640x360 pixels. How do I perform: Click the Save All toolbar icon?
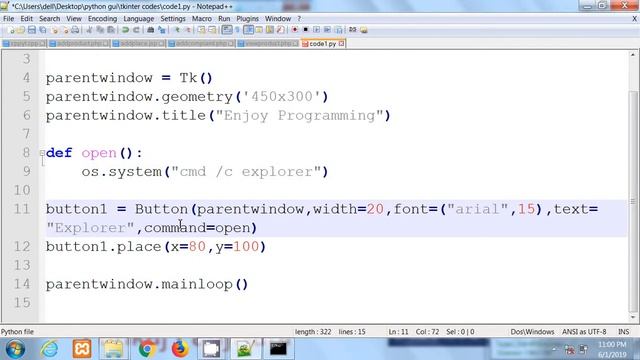pyautogui.click(x=42, y=30)
